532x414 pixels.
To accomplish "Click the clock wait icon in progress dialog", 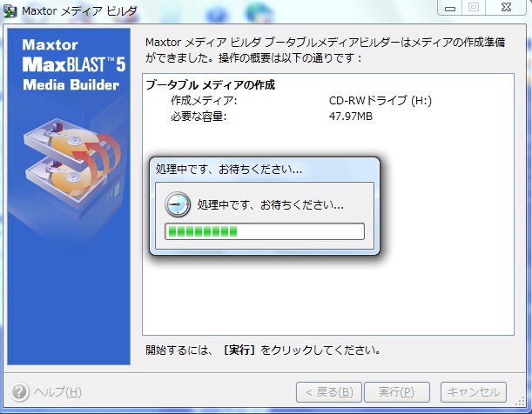I will [x=178, y=204].
